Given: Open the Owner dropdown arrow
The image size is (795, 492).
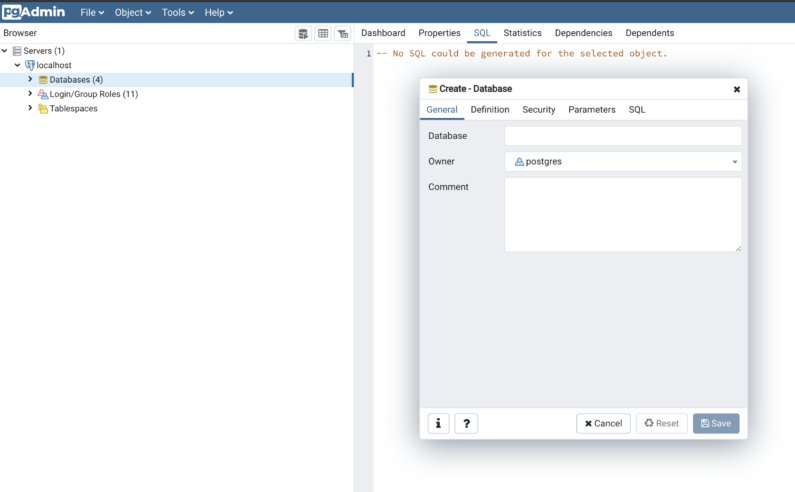Looking at the screenshot, I should click(x=735, y=162).
